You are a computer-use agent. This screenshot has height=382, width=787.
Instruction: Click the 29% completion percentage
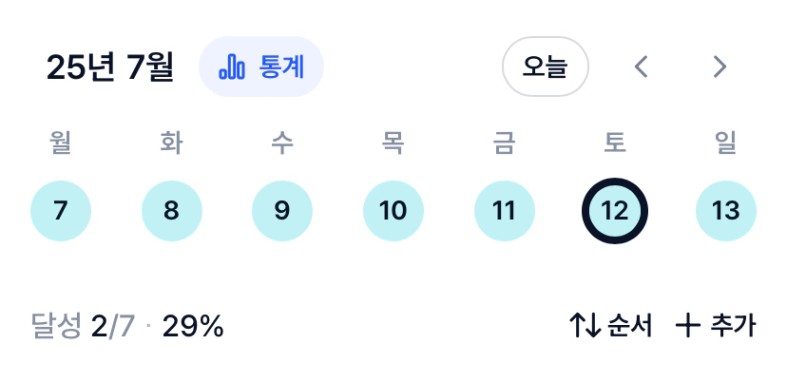coord(193,327)
